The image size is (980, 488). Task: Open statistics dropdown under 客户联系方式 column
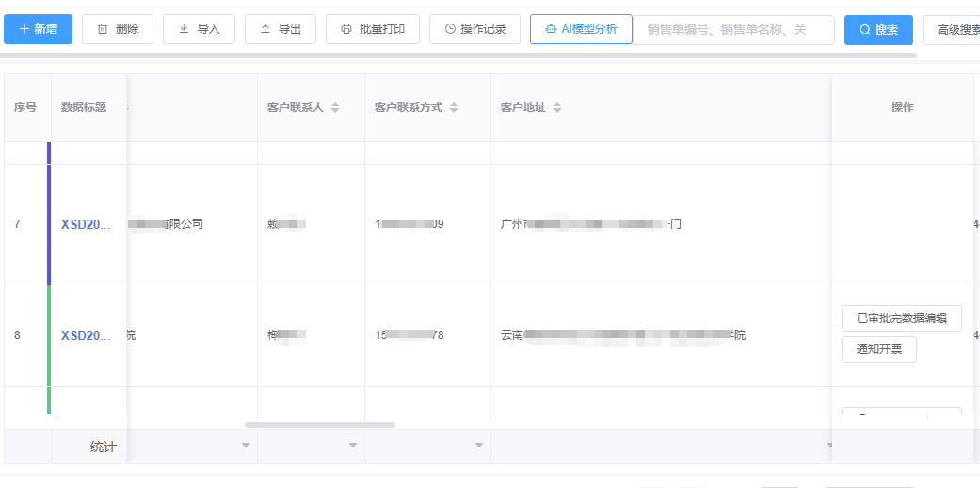(479, 446)
